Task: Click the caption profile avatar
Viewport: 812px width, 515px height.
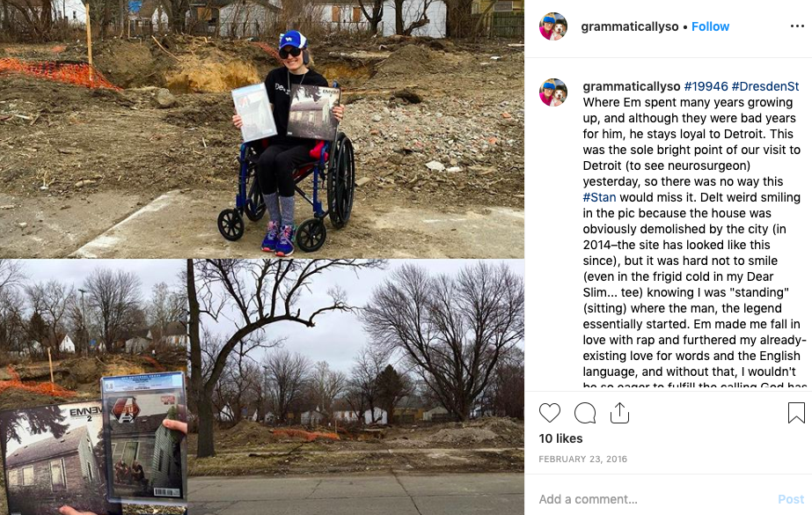Action: (553, 92)
